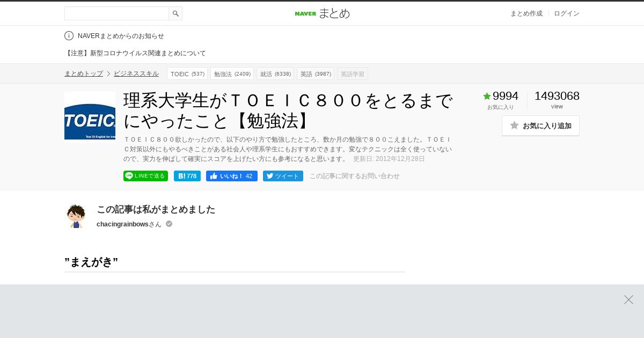The height and width of the screenshot is (338, 644).
Task: Click the search magnifier icon
Action: pos(175,13)
